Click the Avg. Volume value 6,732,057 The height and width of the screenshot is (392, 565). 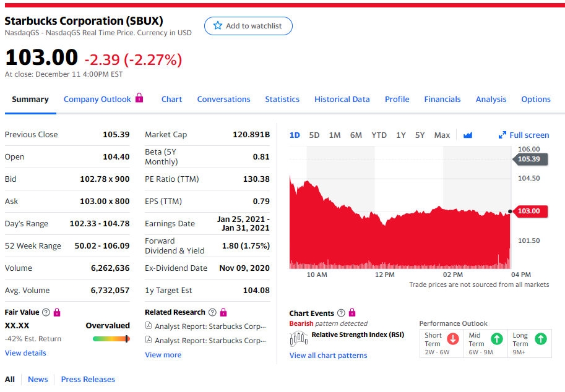(x=110, y=290)
